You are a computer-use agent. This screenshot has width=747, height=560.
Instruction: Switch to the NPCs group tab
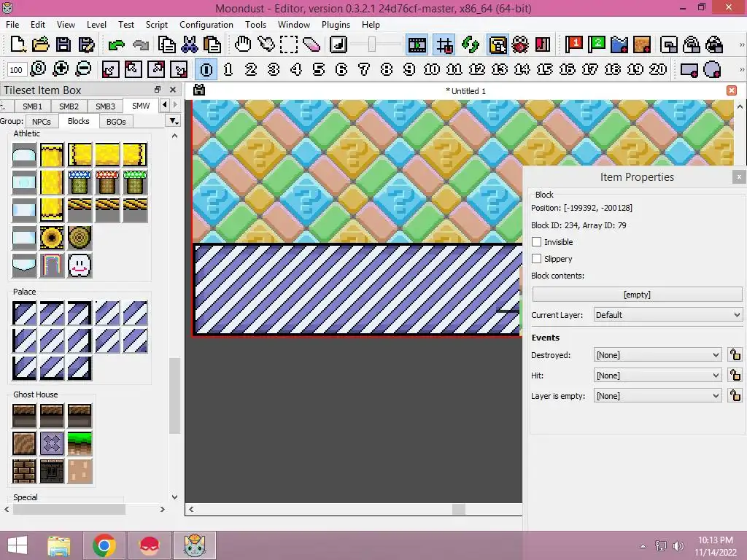point(42,122)
